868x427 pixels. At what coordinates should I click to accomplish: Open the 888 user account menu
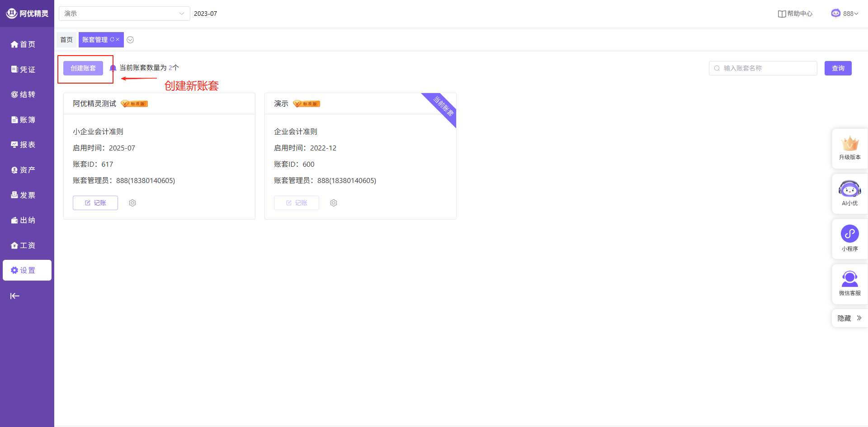pos(844,14)
